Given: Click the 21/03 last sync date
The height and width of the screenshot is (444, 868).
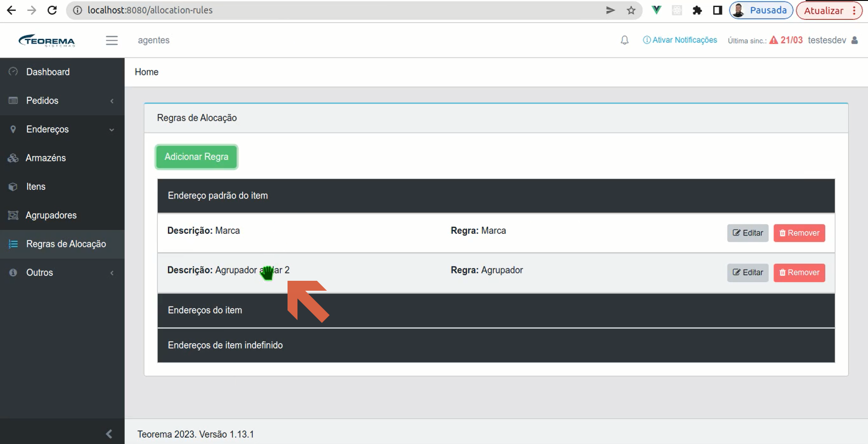Looking at the screenshot, I should (792, 40).
